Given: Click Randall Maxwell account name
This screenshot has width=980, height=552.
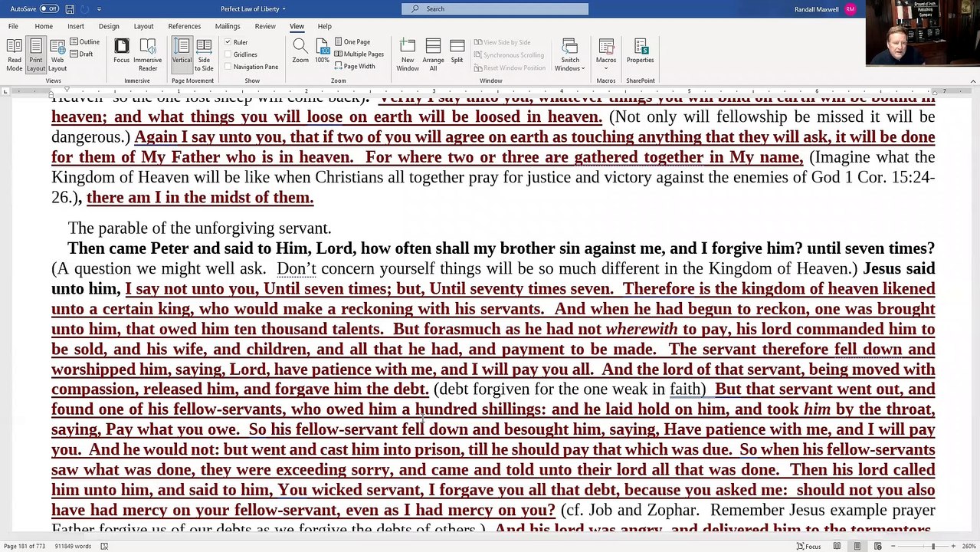Looking at the screenshot, I should (x=818, y=9).
